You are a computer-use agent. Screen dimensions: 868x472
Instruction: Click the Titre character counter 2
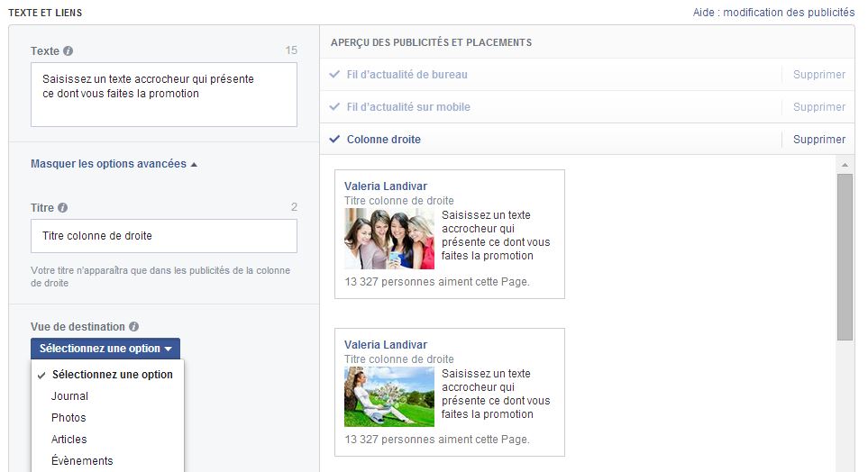[294, 207]
